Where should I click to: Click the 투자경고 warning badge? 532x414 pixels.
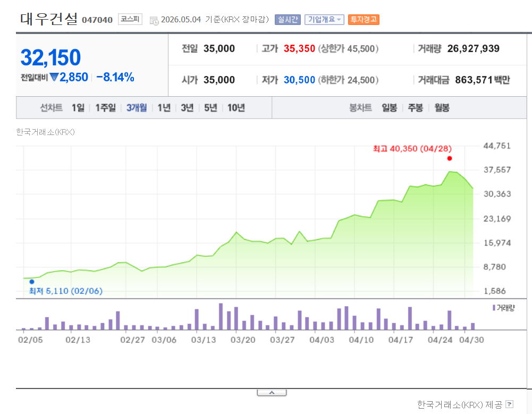click(364, 20)
